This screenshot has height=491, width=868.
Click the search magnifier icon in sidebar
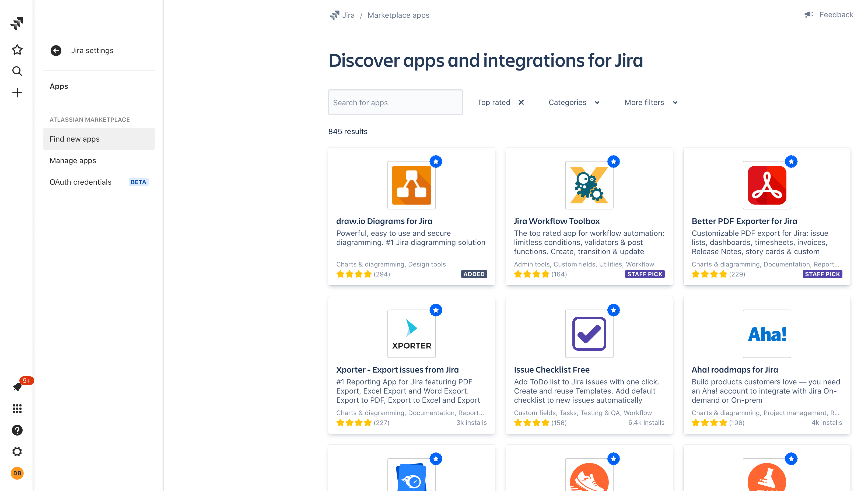[17, 71]
